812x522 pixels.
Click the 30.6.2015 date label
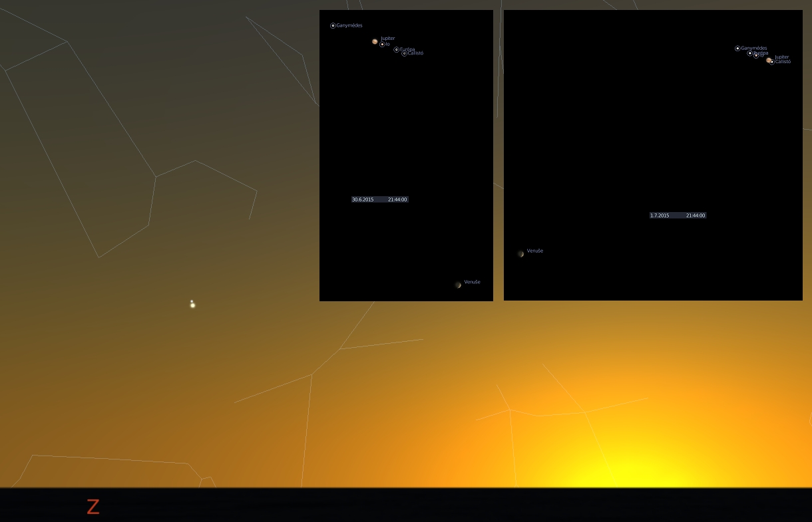pos(363,199)
